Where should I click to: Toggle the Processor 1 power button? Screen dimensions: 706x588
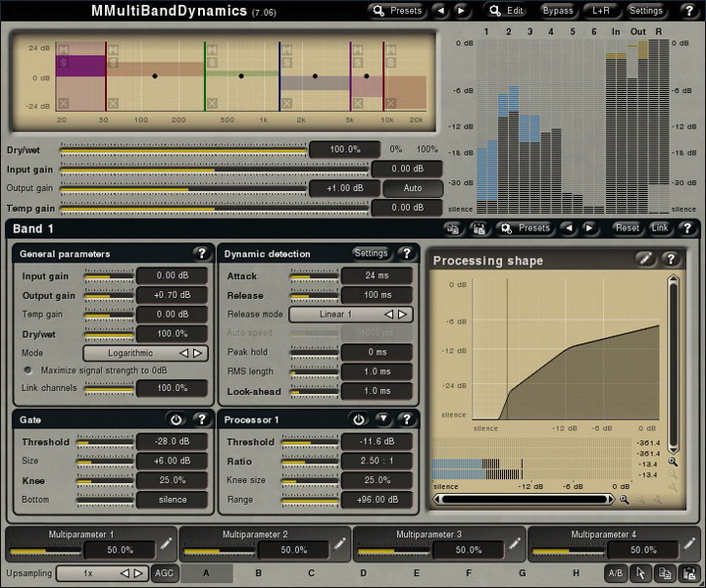coord(359,419)
